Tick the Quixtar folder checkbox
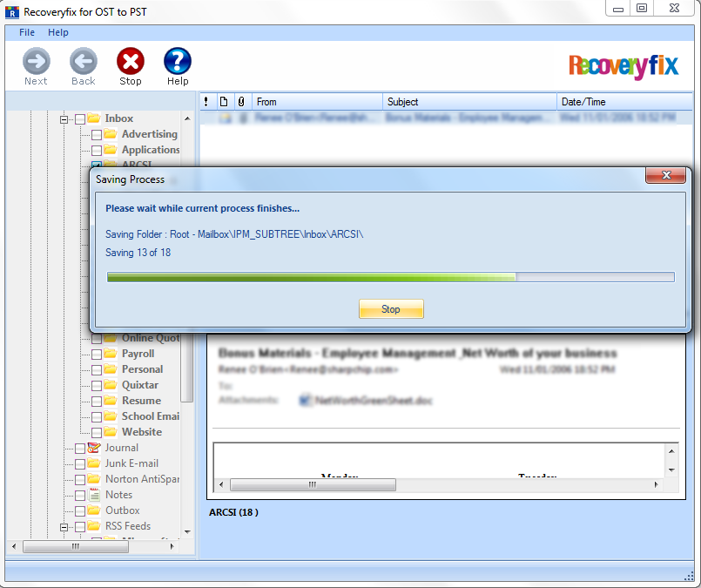The height and width of the screenshot is (588, 701). pyautogui.click(x=97, y=386)
